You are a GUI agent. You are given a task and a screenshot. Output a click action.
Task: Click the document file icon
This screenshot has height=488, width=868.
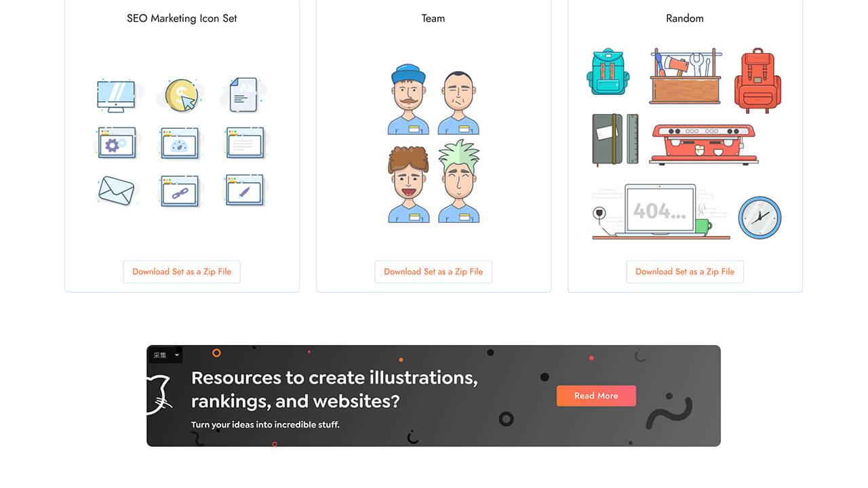point(243,95)
